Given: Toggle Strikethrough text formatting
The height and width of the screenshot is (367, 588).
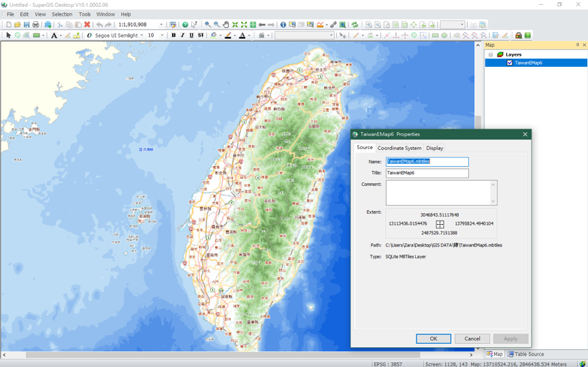Looking at the screenshot, I should pyautogui.click(x=201, y=35).
